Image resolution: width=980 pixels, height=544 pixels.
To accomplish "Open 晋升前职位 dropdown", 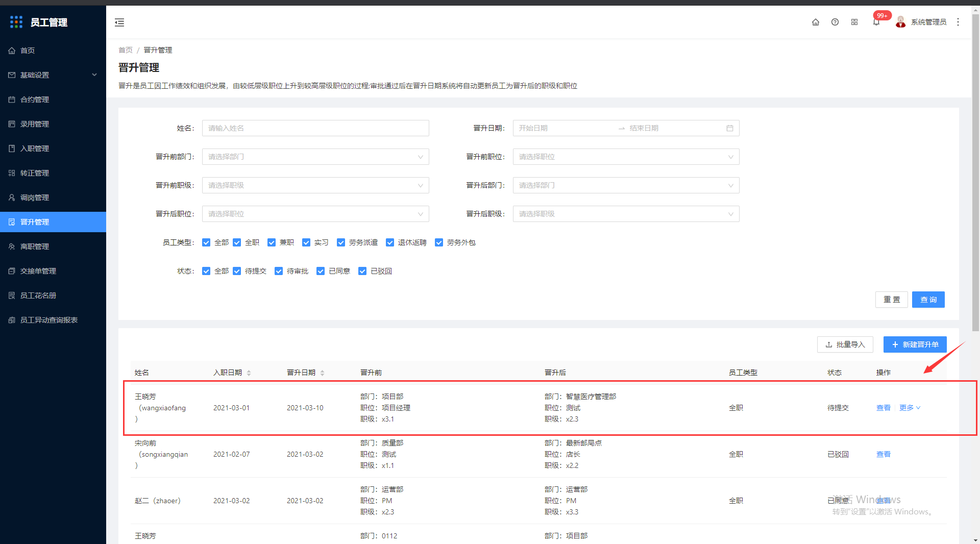I will click(x=626, y=157).
